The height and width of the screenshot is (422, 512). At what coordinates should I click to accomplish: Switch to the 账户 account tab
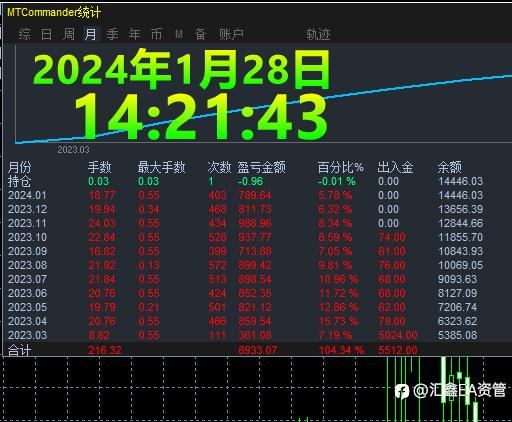pos(231,34)
